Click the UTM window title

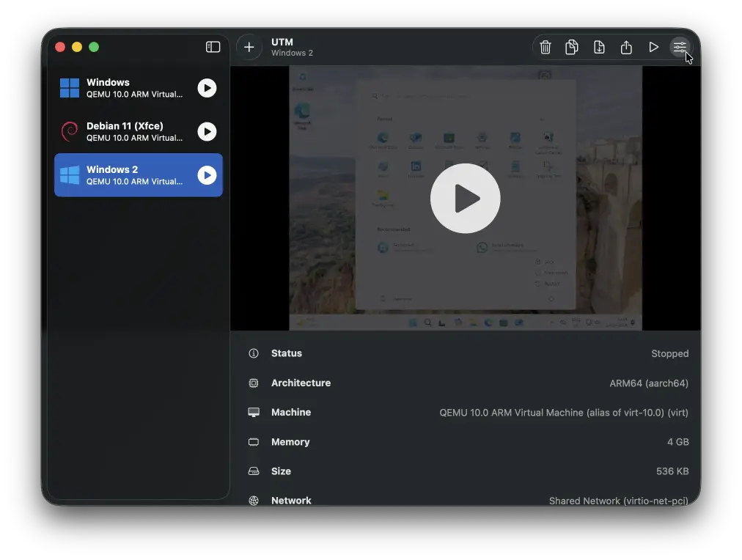coord(282,42)
